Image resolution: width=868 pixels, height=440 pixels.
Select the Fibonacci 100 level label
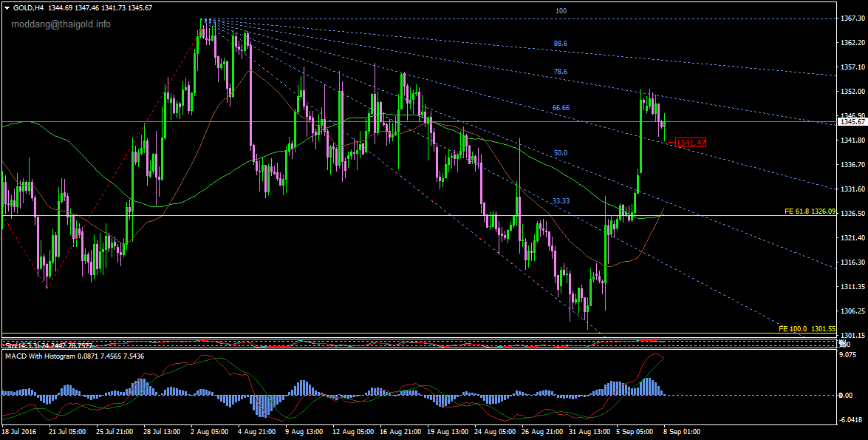[x=561, y=12]
